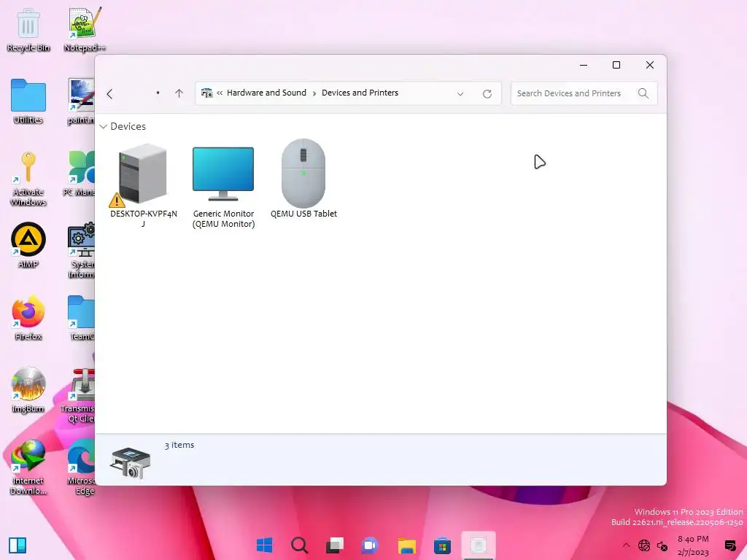Click the 3 items status text
Screen dimensions: 747x560
[x=179, y=445]
